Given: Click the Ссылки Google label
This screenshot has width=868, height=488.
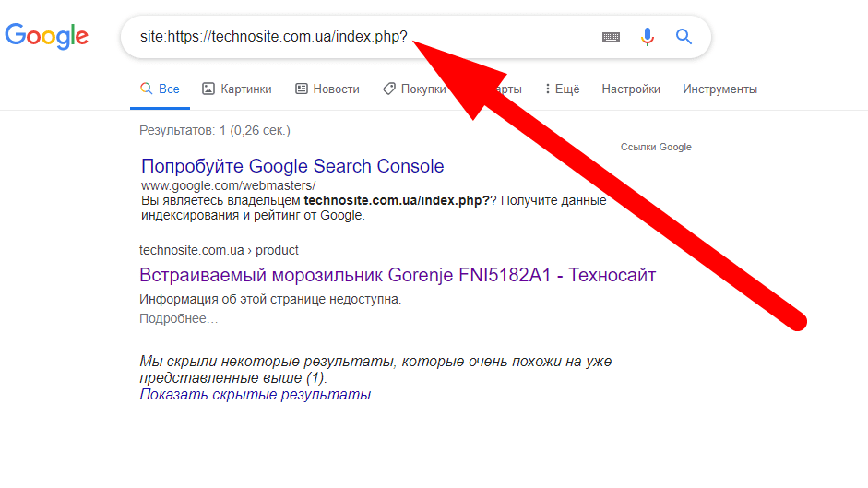Looking at the screenshot, I should (x=656, y=147).
